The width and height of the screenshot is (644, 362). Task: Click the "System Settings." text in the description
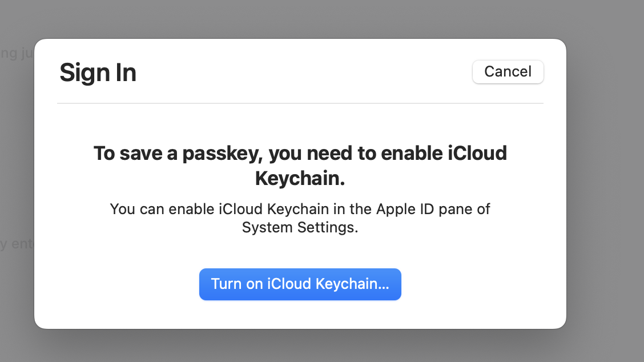click(x=300, y=227)
